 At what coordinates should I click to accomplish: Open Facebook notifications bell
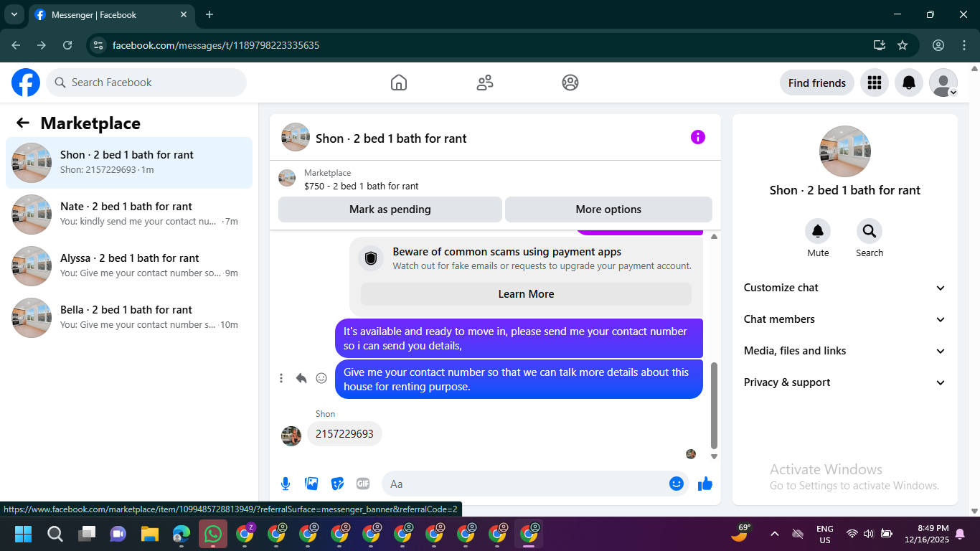pos(909,83)
